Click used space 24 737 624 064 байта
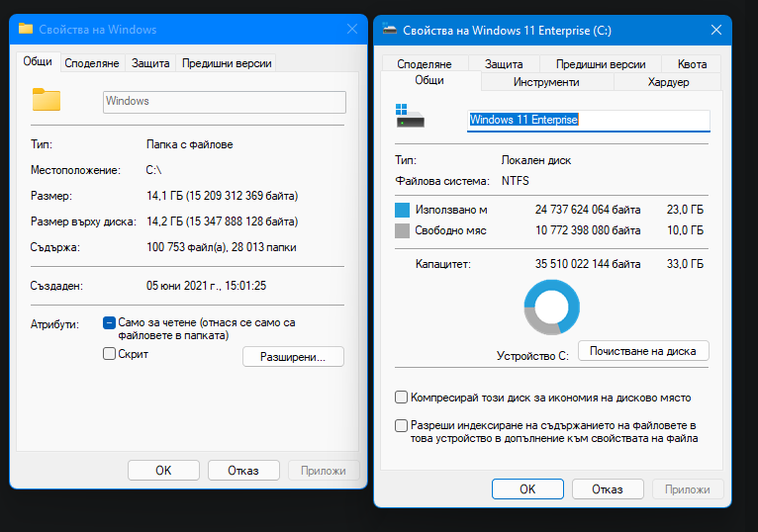 pos(588,210)
